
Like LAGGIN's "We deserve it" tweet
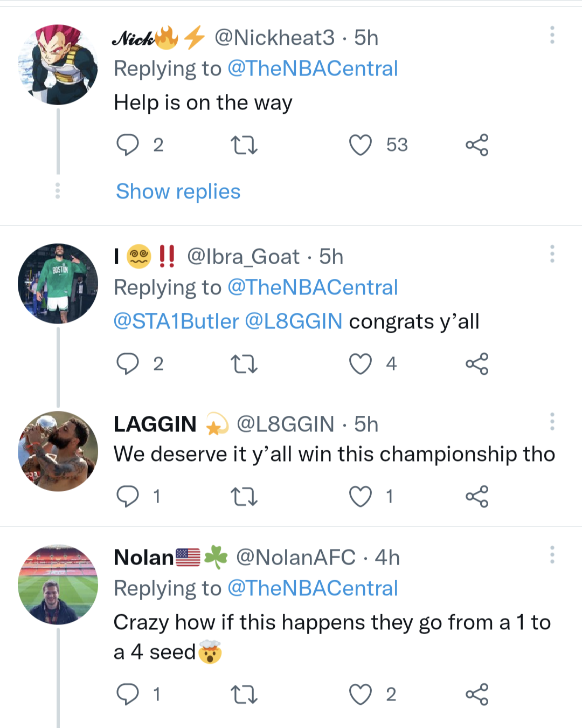pos(361,497)
